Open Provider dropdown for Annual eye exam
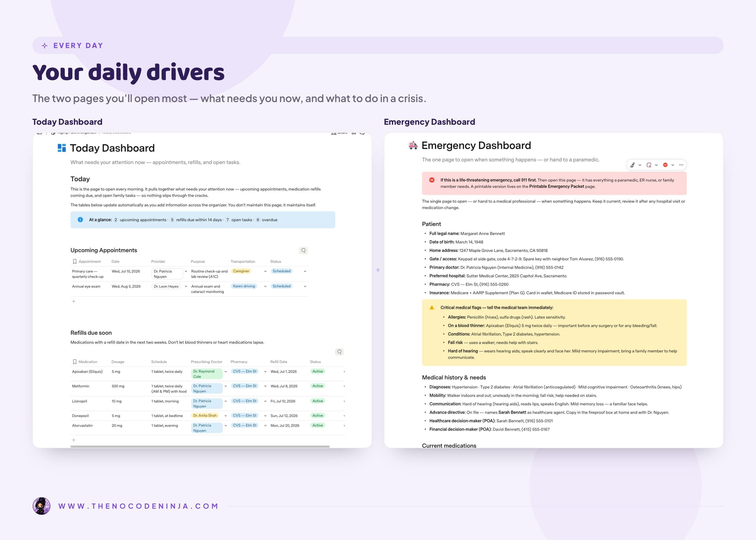The height and width of the screenshot is (540, 756). pos(186,286)
